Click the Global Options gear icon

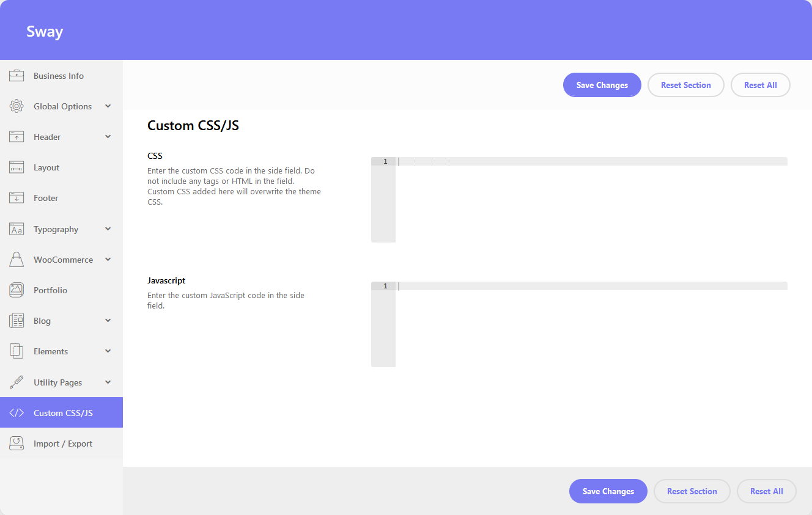pos(17,106)
